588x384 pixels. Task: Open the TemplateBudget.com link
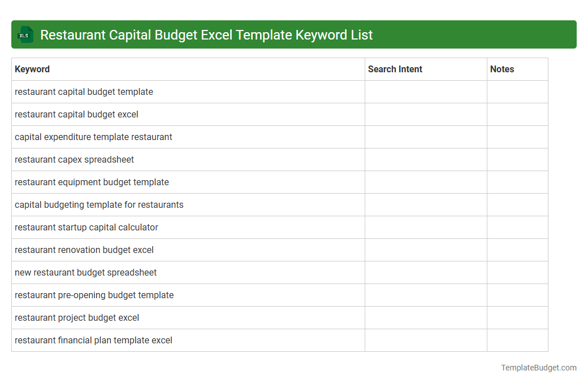point(538,368)
